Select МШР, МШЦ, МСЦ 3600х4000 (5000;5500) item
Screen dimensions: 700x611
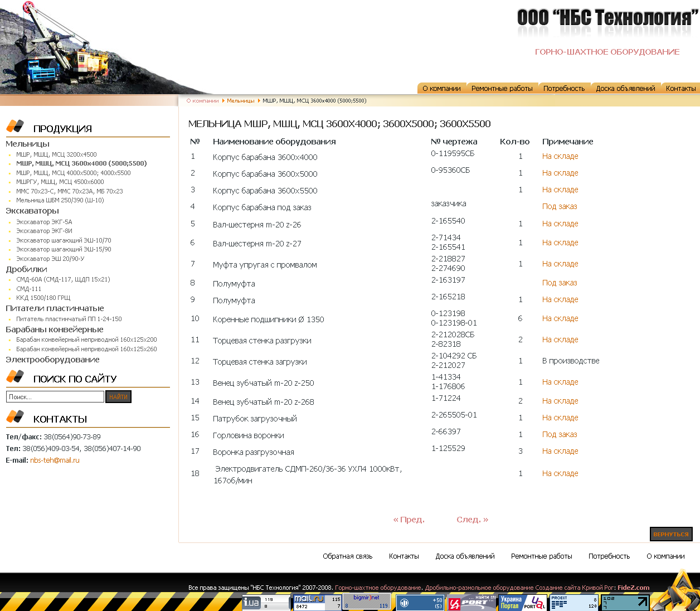(81, 163)
